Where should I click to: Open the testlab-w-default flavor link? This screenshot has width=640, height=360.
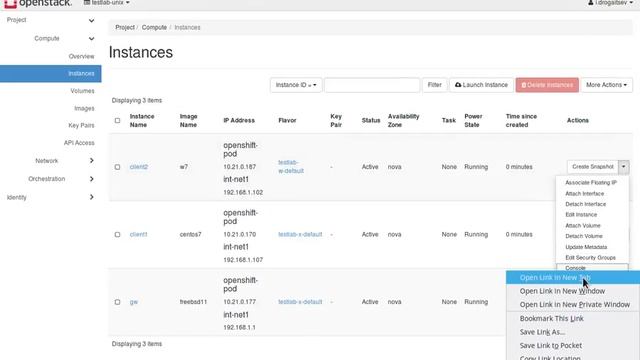(291, 167)
